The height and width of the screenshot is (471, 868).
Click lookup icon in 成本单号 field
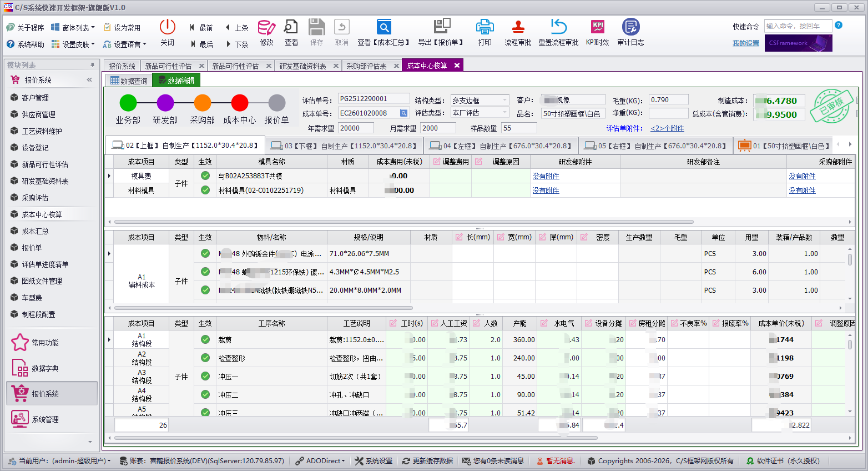pos(404,113)
